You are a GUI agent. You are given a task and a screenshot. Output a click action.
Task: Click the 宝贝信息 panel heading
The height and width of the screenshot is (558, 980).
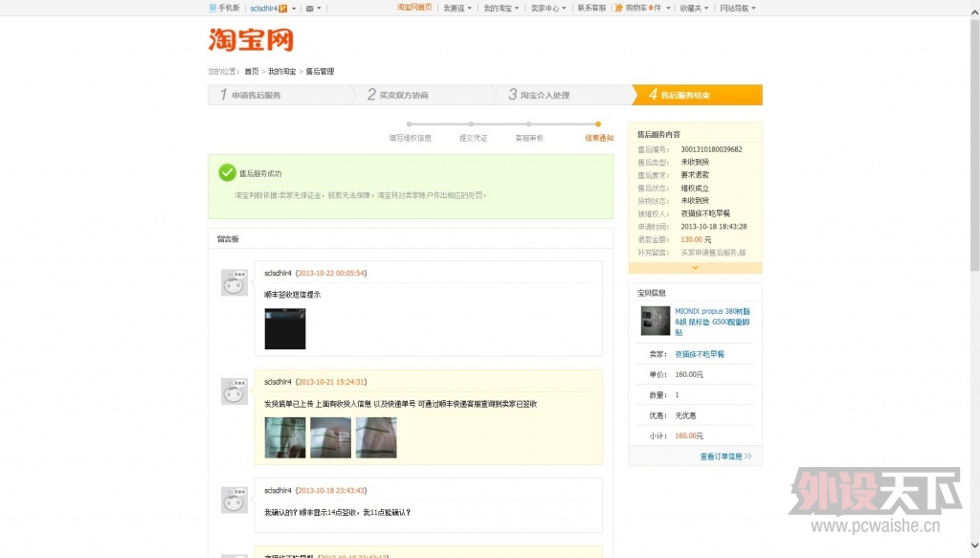(651, 293)
